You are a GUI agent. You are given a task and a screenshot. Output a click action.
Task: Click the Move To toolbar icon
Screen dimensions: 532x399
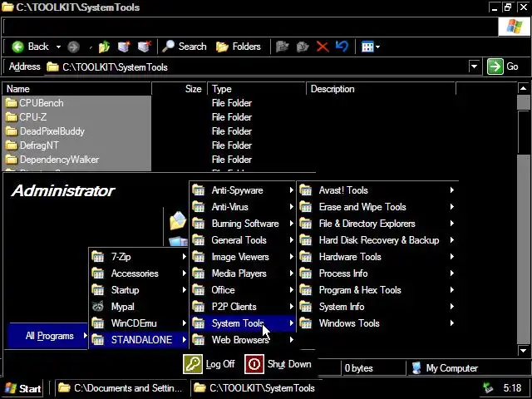pyautogui.click(x=282, y=47)
